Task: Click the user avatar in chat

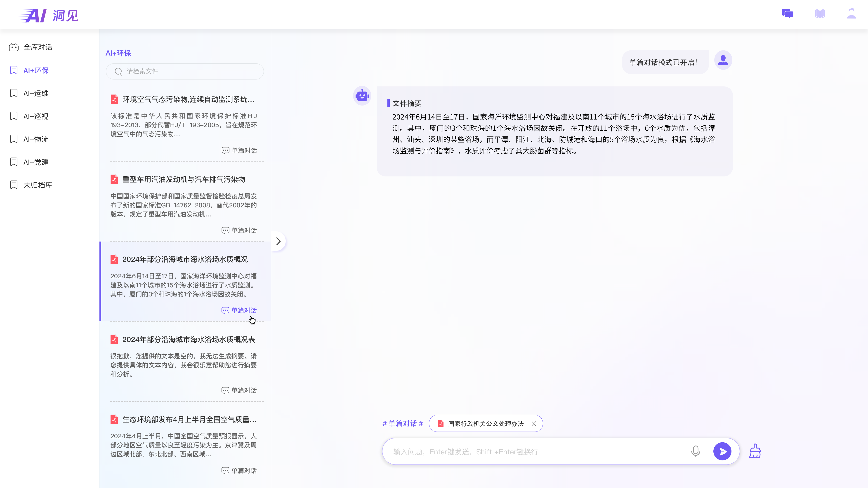Action: click(723, 60)
